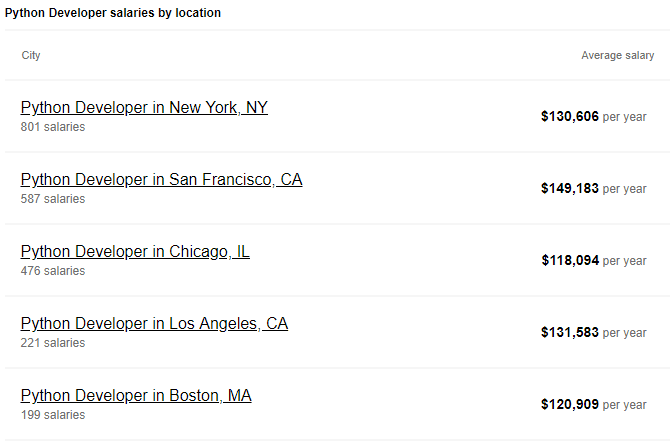Click the 221 salaries count text
Viewport: 670px width, 445px height.
coord(53,343)
